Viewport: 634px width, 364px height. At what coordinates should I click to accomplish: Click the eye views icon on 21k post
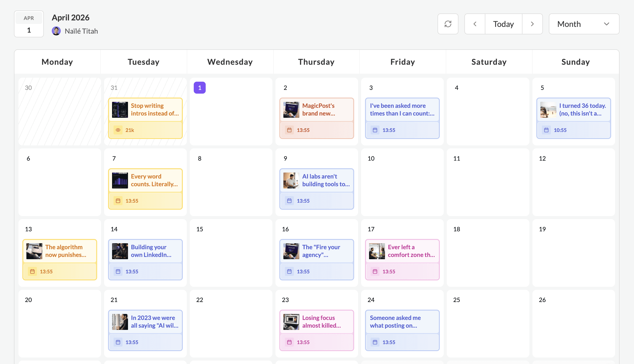tap(118, 130)
